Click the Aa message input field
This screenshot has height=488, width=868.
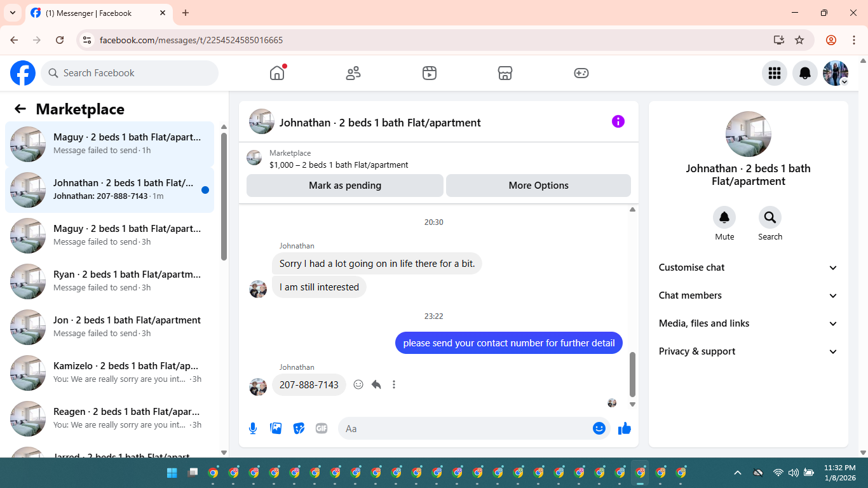pyautogui.click(x=466, y=428)
